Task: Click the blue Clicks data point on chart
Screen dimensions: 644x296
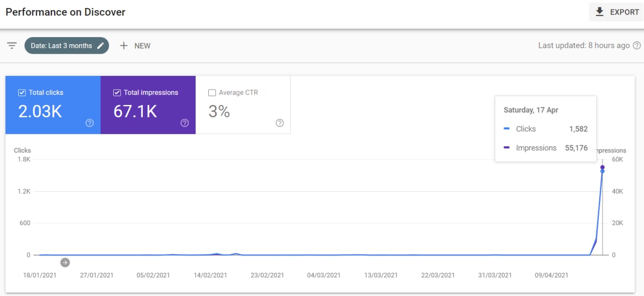Action: [602, 171]
